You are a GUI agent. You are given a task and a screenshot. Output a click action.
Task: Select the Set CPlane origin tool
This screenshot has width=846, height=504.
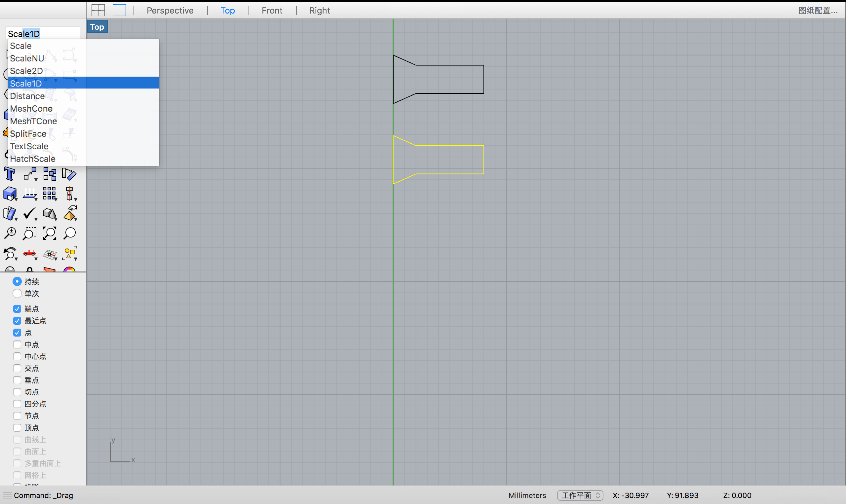coord(50,254)
